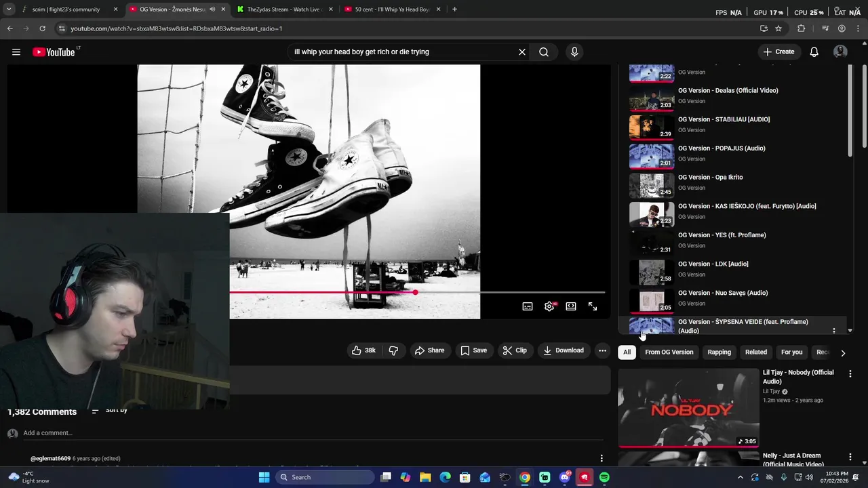Clear the YouTube search query text
This screenshot has height=488, width=868.
tap(522, 52)
